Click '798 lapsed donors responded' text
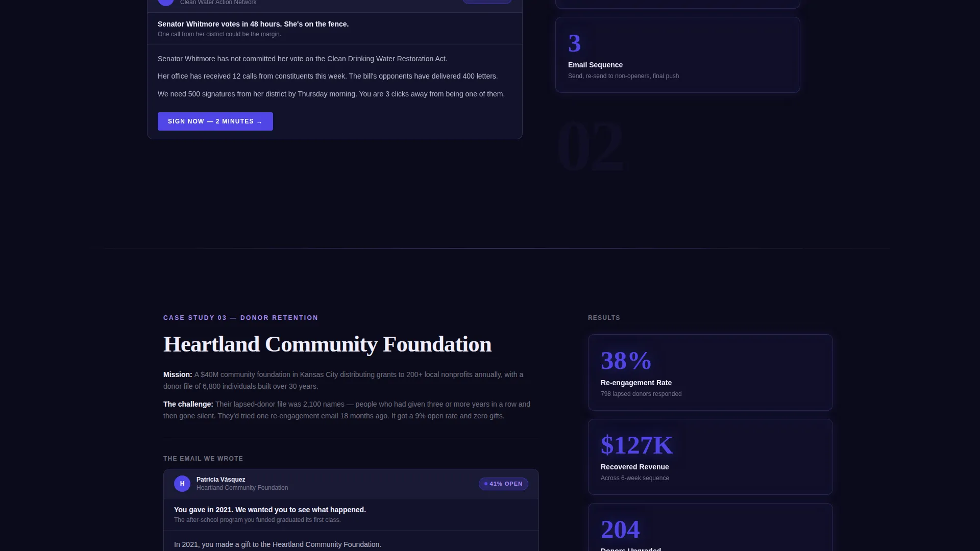This screenshot has height=551, width=980. click(641, 394)
